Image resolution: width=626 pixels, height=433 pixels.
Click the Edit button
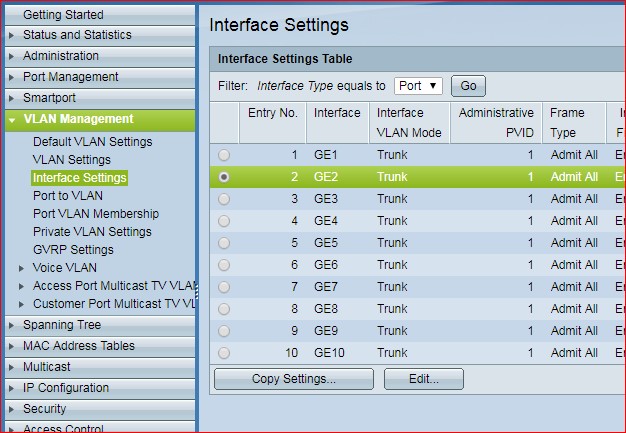(424, 379)
